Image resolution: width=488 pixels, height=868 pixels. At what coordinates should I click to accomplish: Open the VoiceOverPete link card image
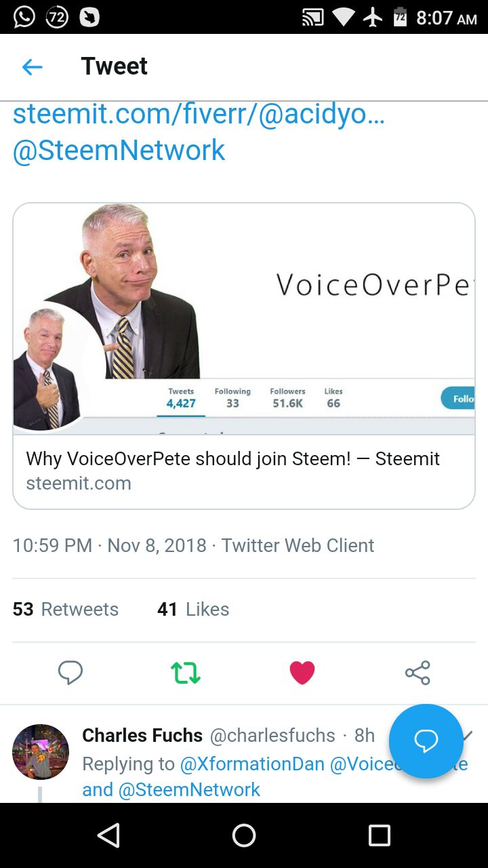click(244, 319)
